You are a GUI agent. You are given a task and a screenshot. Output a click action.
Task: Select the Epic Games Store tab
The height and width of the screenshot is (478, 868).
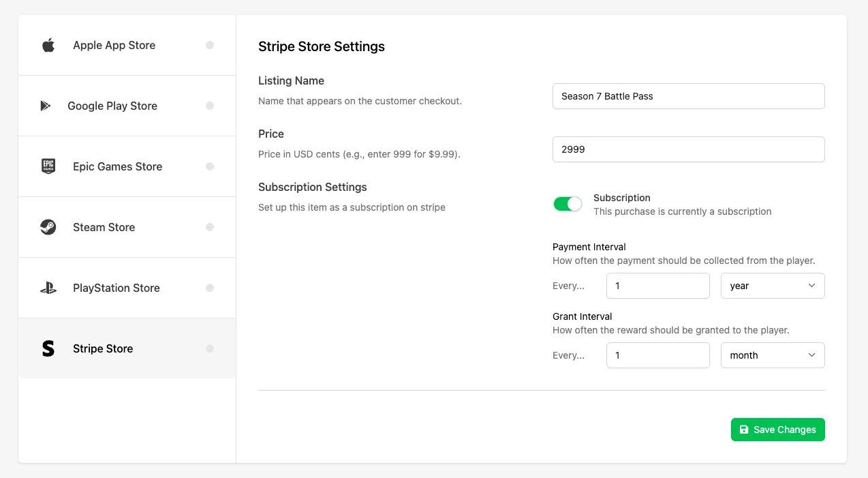[x=127, y=166]
